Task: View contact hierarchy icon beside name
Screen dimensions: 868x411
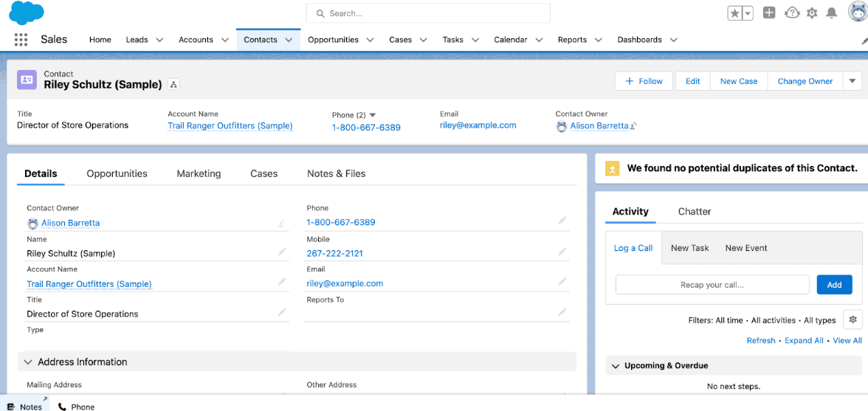Action: pyautogui.click(x=173, y=85)
